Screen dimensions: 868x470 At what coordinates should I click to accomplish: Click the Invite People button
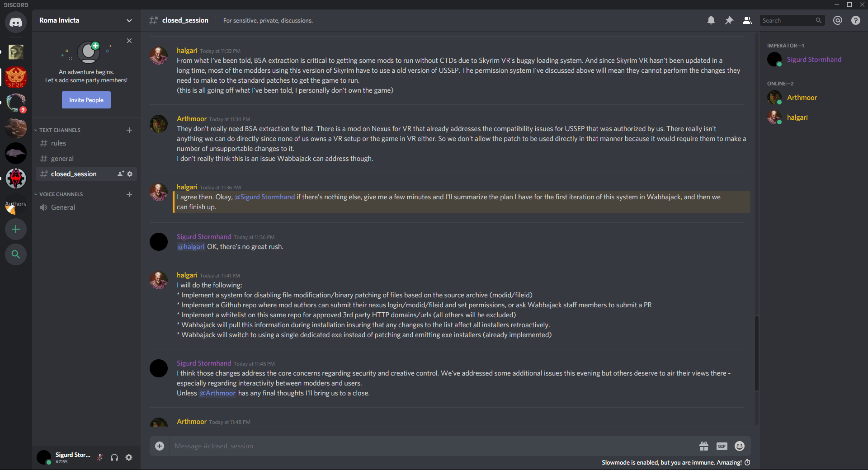point(86,100)
